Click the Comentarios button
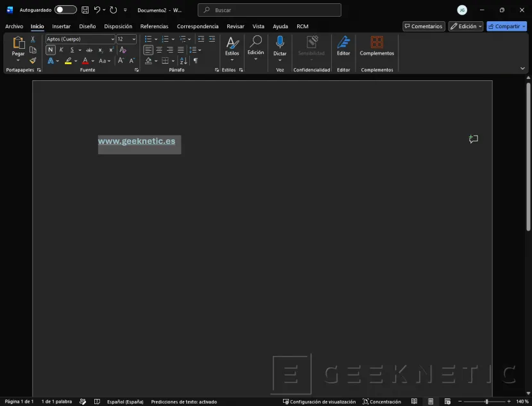The height and width of the screenshot is (406, 532). click(x=424, y=26)
